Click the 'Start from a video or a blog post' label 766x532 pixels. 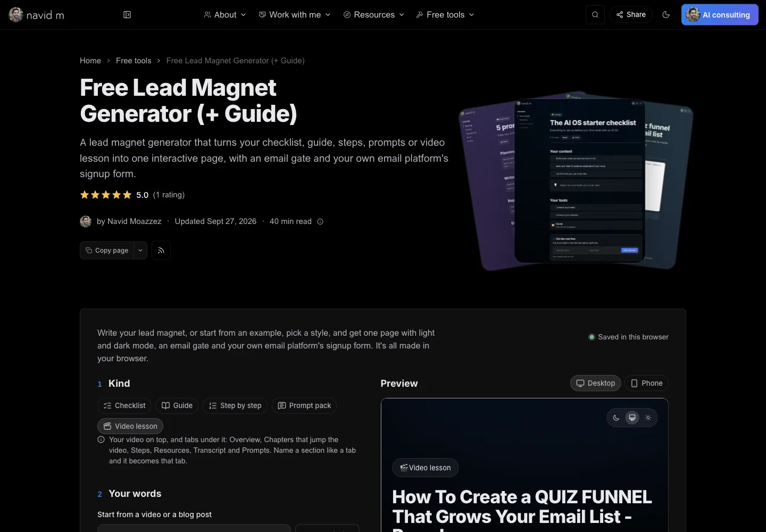tap(154, 514)
